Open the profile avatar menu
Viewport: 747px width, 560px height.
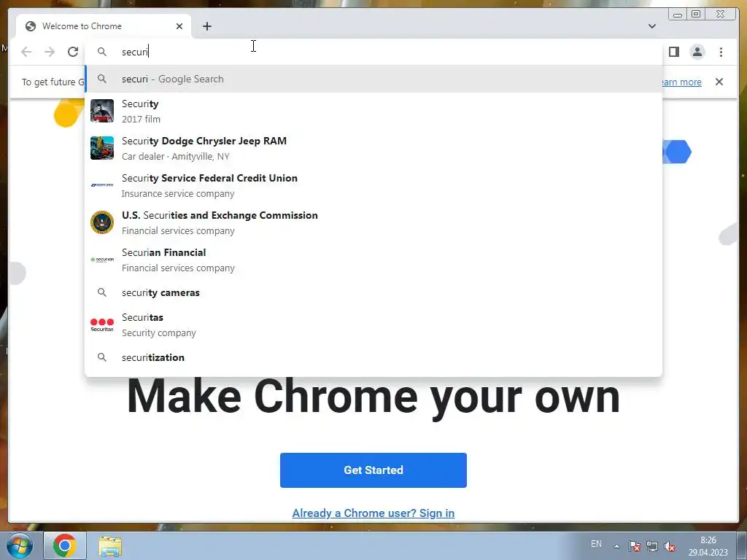point(697,52)
